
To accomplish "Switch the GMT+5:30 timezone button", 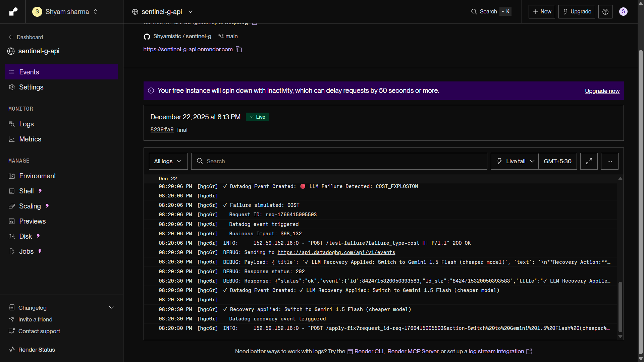I will pos(557,161).
